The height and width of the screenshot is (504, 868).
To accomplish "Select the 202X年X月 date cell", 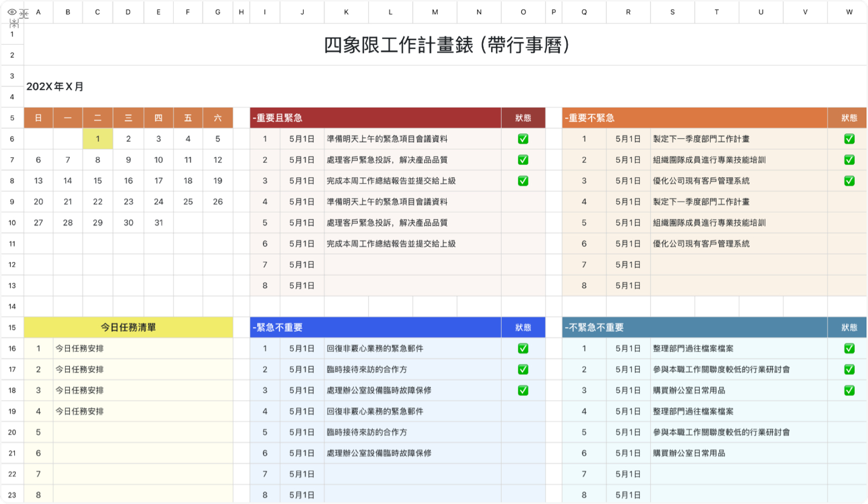I will pos(55,86).
